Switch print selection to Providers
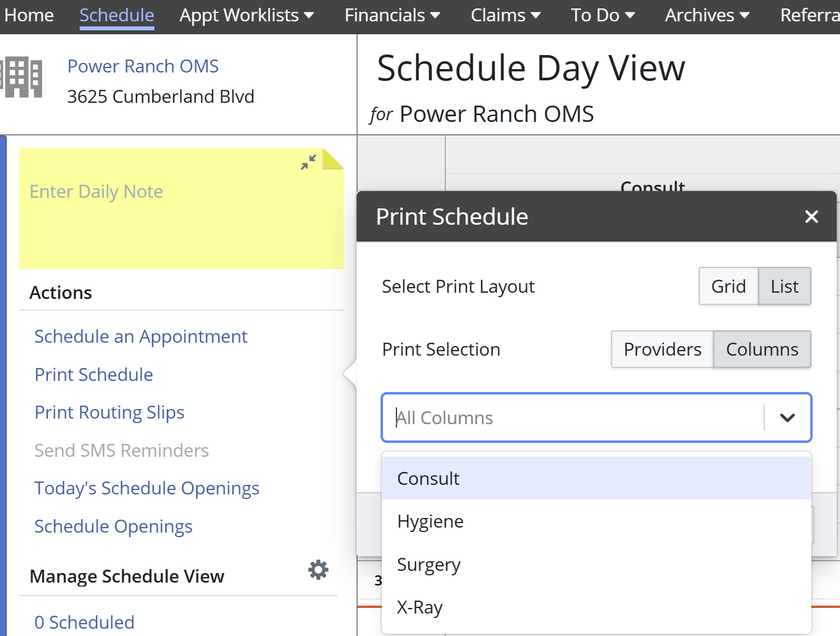 pos(663,349)
